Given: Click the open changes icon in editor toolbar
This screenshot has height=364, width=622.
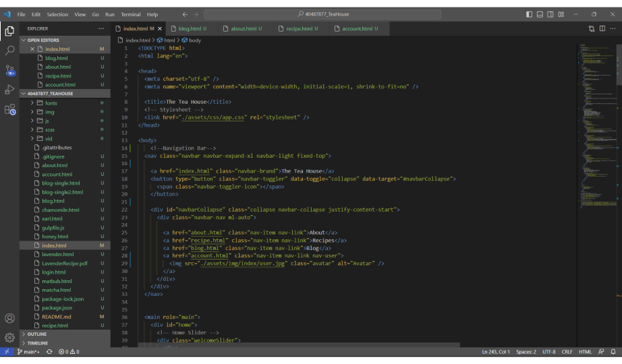Looking at the screenshot, I should coord(592,28).
